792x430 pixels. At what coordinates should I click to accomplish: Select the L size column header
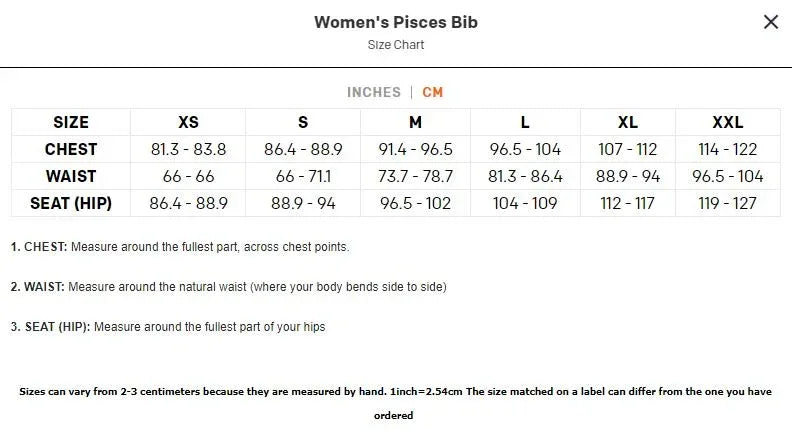pos(525,123)
